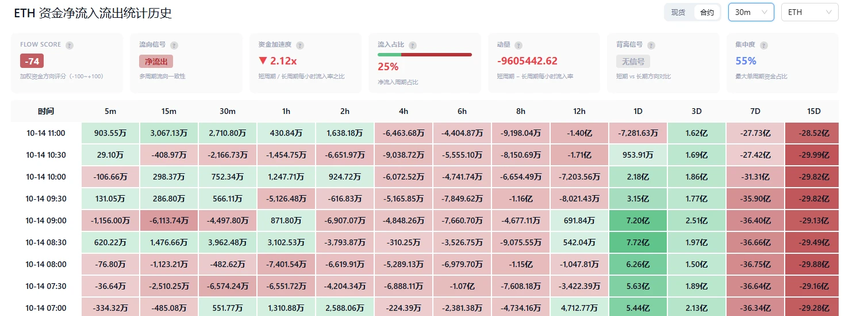This screenshot has width=868, height=316.
Task: Click the -74 flow score badge
Action: (32, 61)
